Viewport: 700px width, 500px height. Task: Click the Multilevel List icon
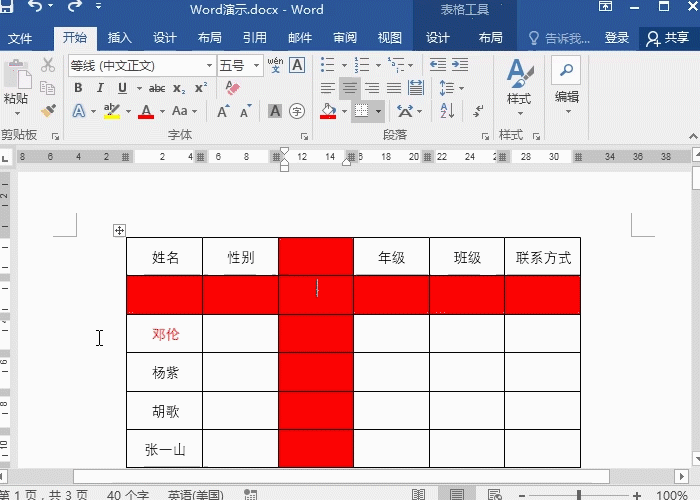point(396,65)
